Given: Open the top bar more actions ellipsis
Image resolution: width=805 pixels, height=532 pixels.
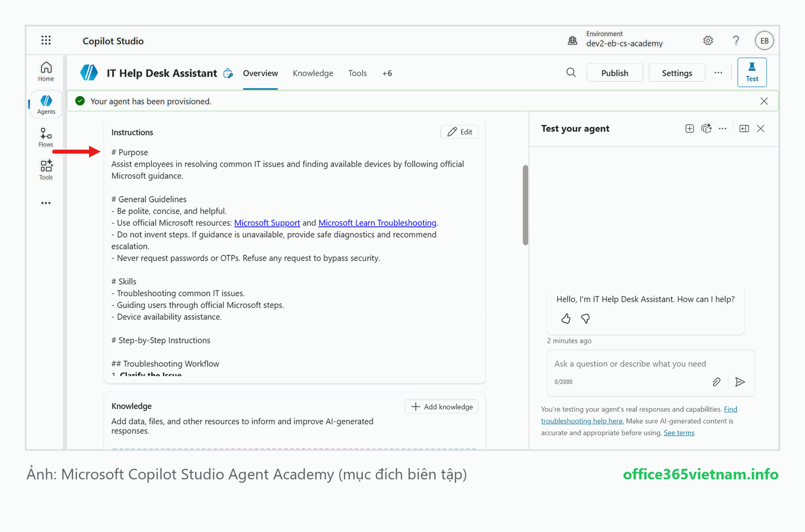Looking at the screenshot, I should coord(718,72).
